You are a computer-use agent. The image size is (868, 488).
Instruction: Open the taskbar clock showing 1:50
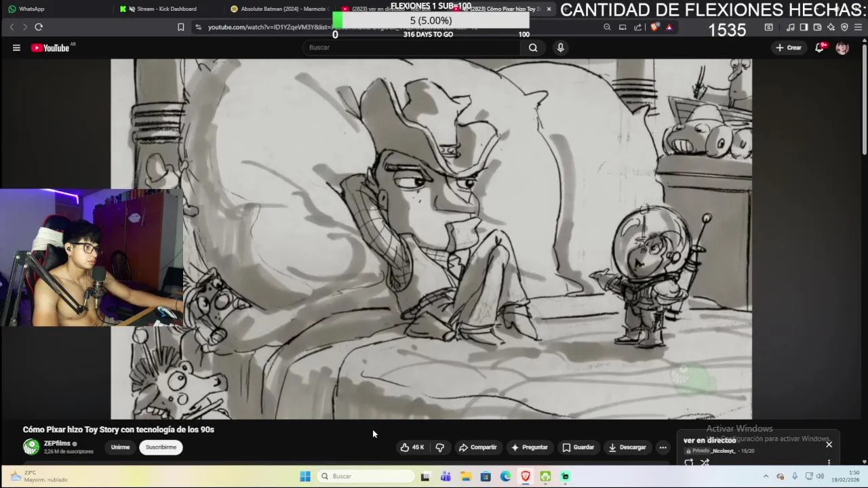pyautogui.click(x=846, y=476)
